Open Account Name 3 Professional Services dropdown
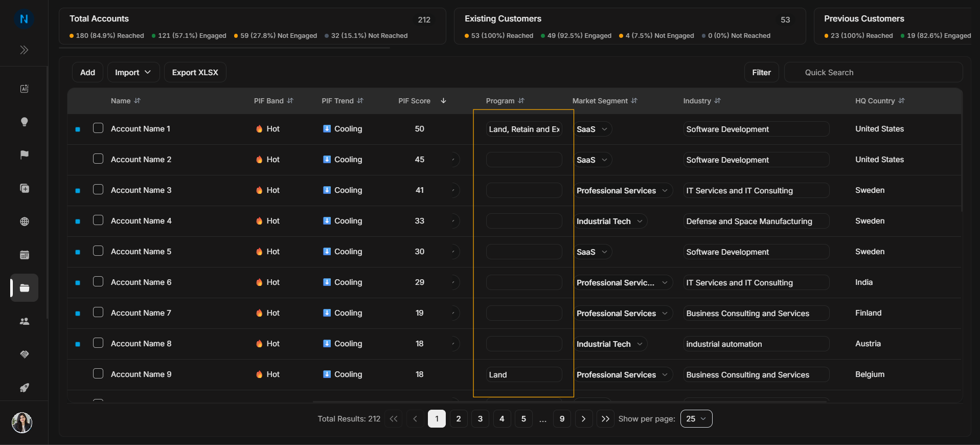The width and height of the screenshot is (980, 445). [x=623, y=191]
